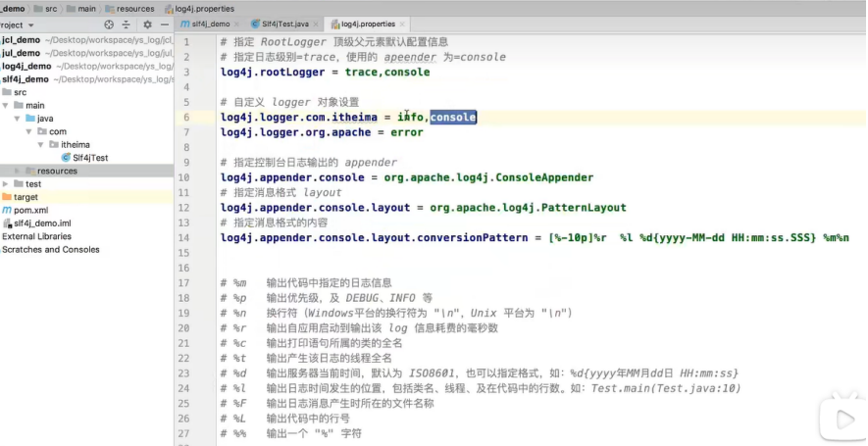Select the itheima package in tree

76,144
